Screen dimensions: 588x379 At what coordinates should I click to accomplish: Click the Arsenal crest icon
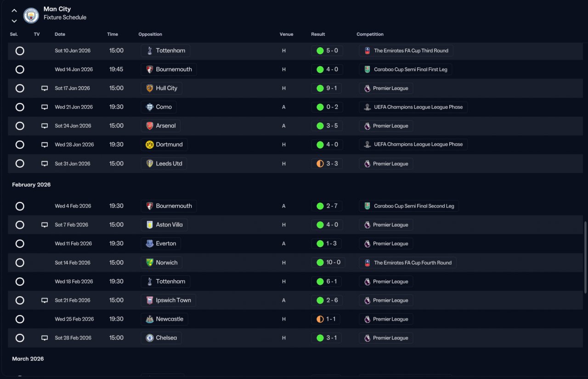click(x=149, y=126)
